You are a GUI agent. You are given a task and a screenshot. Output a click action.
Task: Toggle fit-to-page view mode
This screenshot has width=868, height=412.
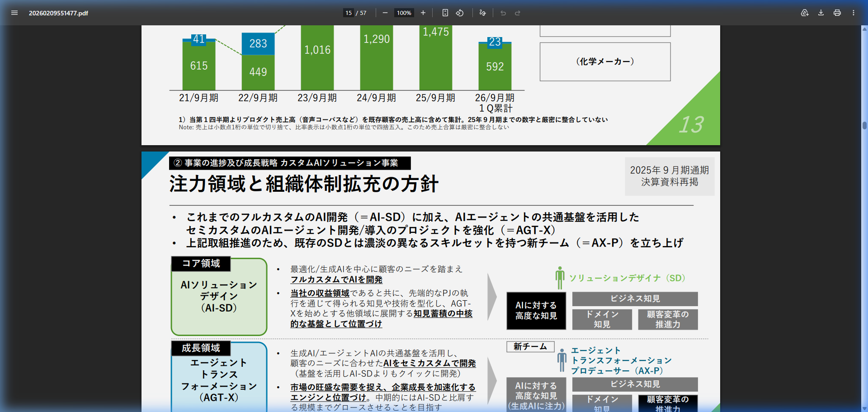pos(445,13)
